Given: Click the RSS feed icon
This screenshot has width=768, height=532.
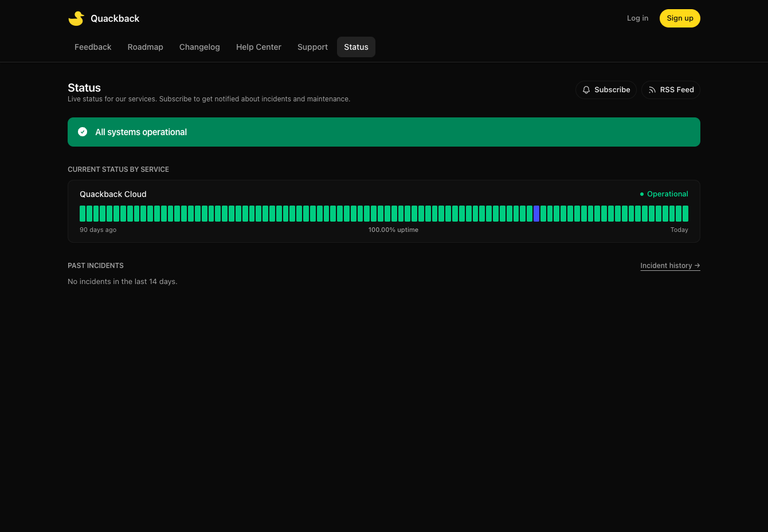Looking at the screenshot, I should coord(652,90).
